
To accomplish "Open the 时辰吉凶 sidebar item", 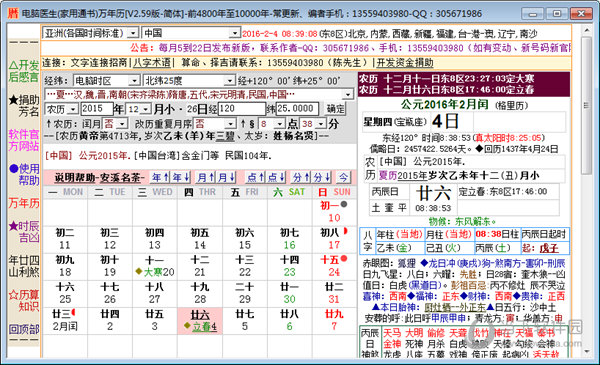I will click(24, 232).
